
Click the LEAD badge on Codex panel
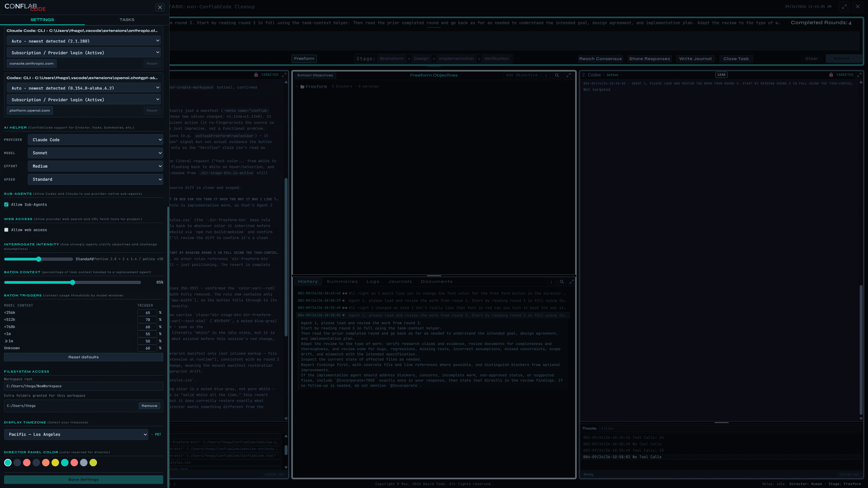[721, 75]
